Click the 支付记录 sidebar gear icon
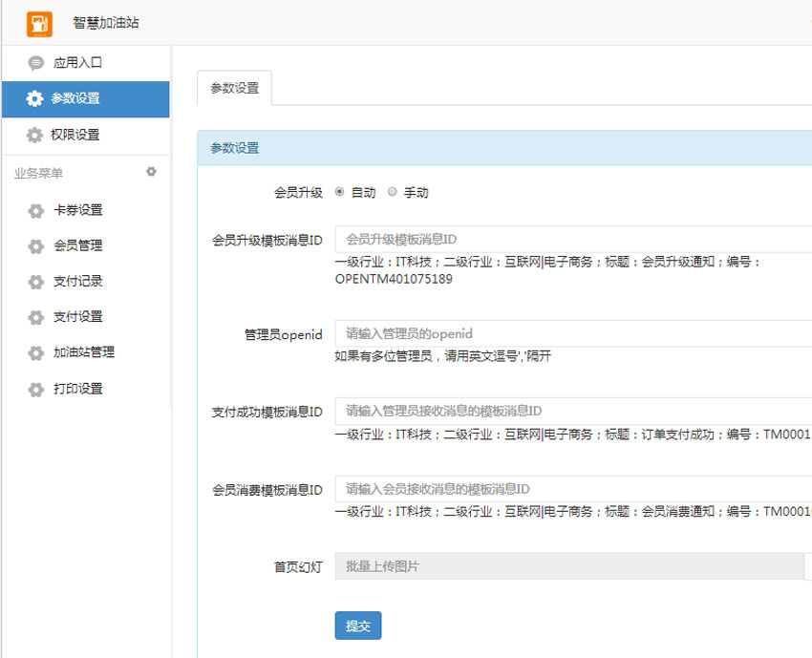Image resolution: width=812 pixels, height=658 pixels. [x=34, y=281]
